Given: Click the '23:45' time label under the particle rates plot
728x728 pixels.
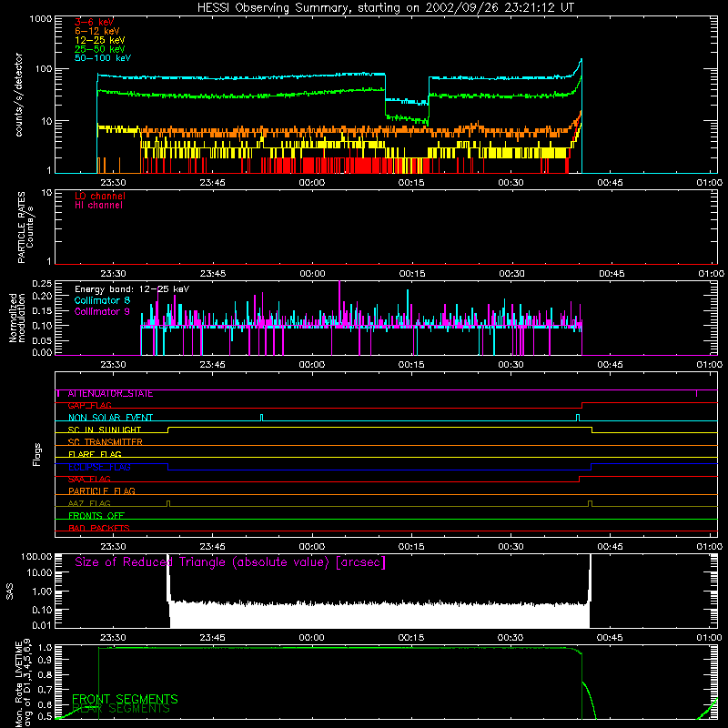Looking at the screenshot, I should pyautogui.click(x=213, y=274).
